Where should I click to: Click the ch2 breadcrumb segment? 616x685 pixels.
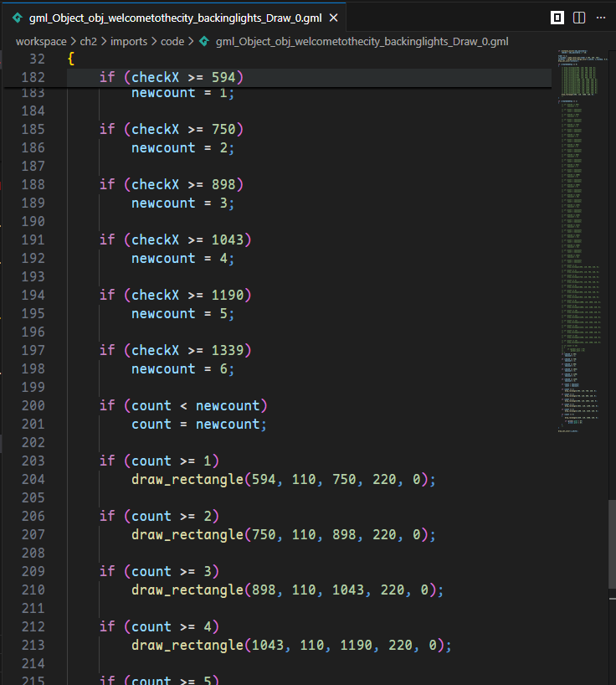click(88, 42)
